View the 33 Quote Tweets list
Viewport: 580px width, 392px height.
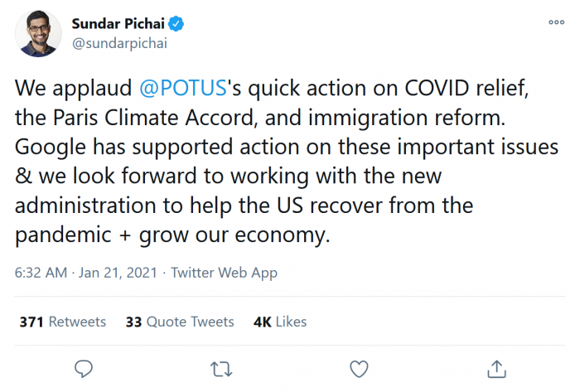pos(180,322)
